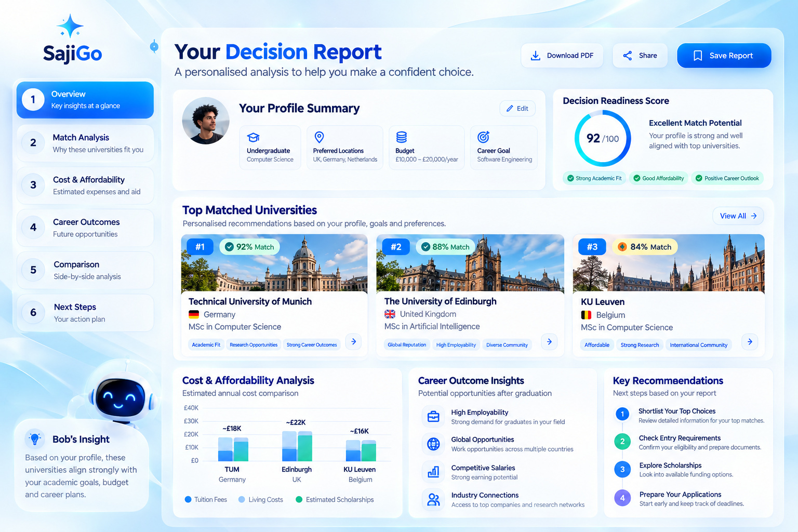The width and height of the screenshot is (798, 532).
Task: Select the Academic Fit tag
Action: (x=206, y=344)
